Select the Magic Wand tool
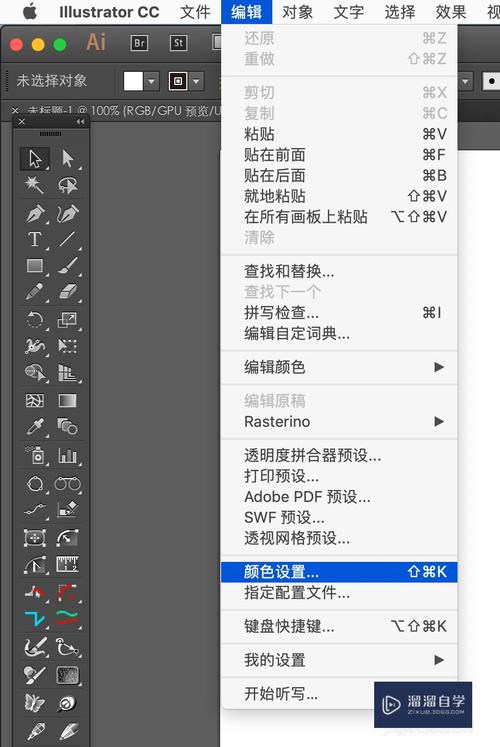 tap(35, 185)
